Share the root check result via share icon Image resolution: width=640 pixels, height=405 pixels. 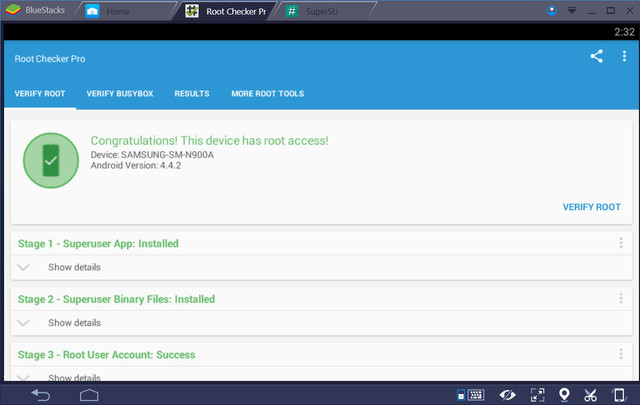(x=596, y=56)
